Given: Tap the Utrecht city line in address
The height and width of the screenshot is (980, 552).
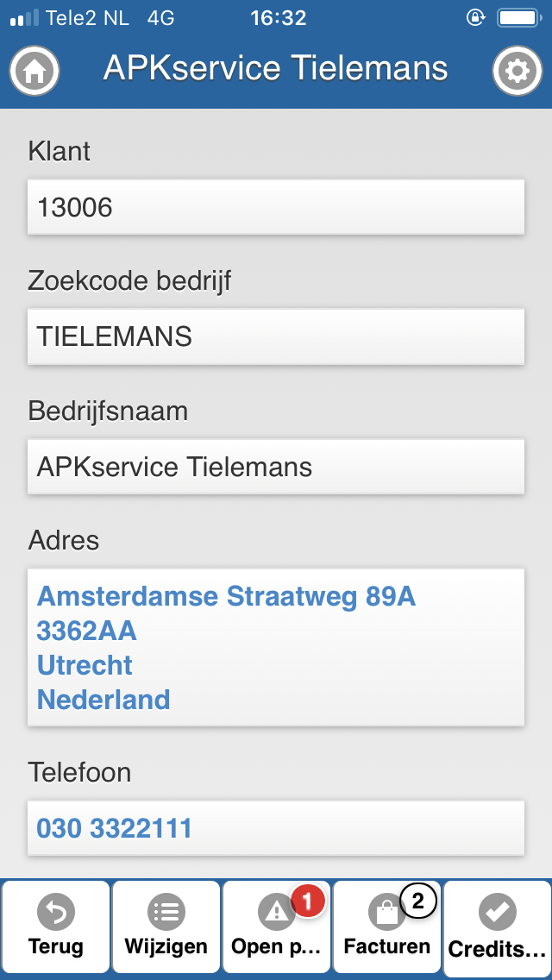Looking at the screenshot, I should [85, 665].
